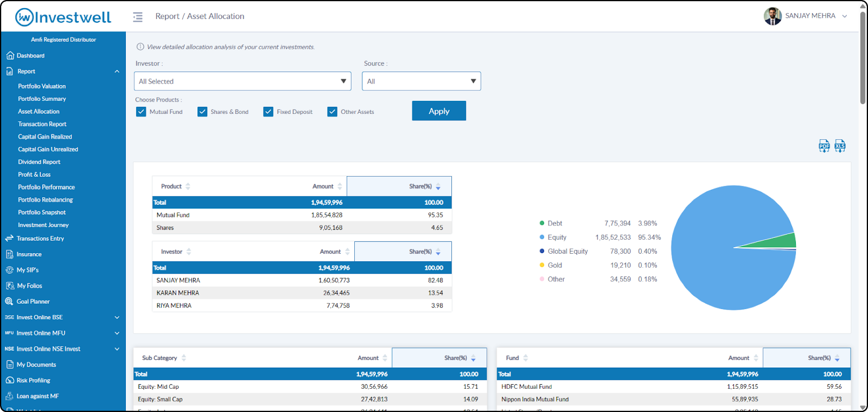This screenshot has height=412, width=868.
Task: Click the blue Equity legend dot
Action: pos(542,237)
